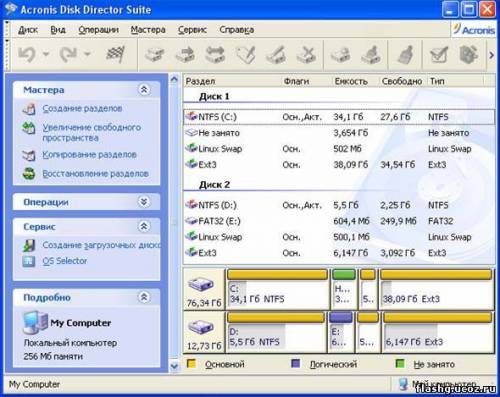
Task: Click the Диск 2 group header
Action: point(214,185)
